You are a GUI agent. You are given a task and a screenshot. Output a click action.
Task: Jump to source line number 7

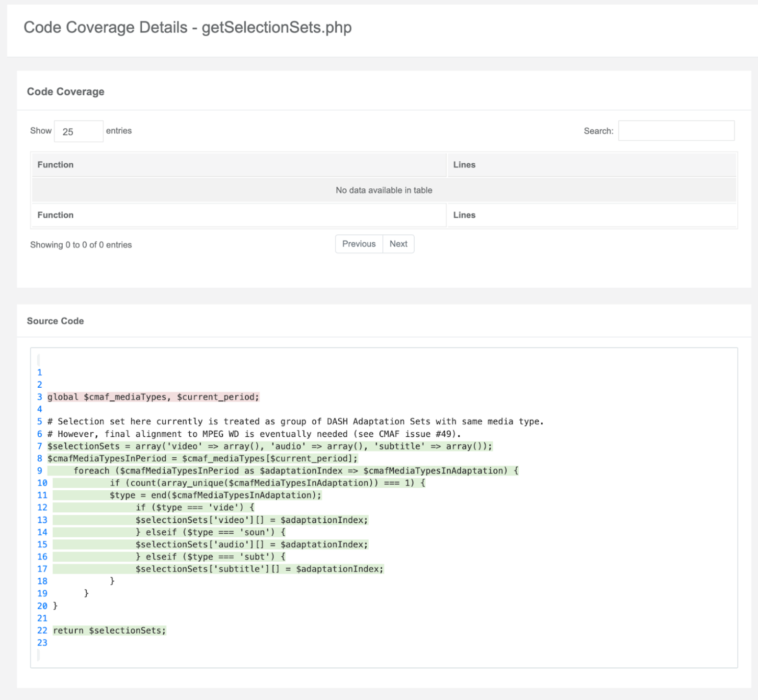[x=40, y=446]
